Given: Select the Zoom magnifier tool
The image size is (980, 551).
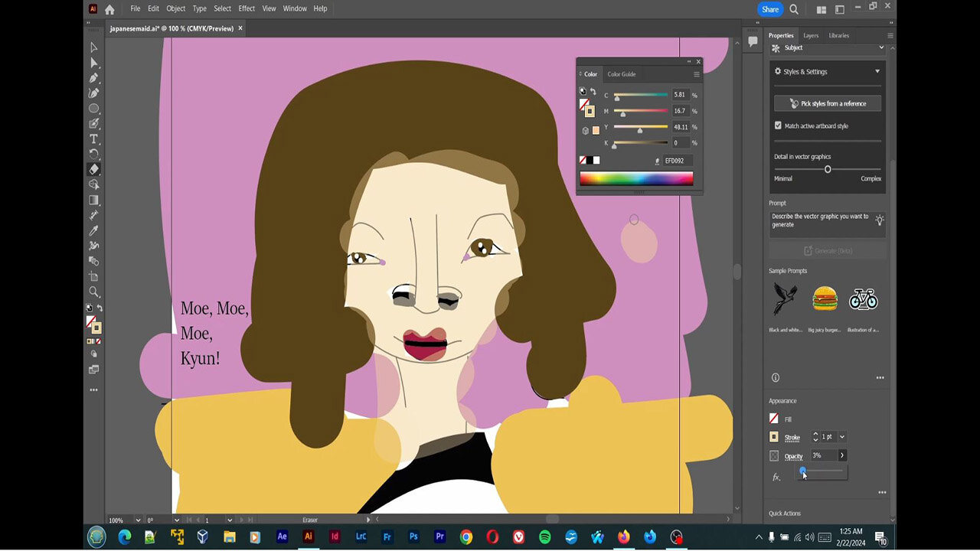Looking at the screenshot, I should [x=94, y=292].
